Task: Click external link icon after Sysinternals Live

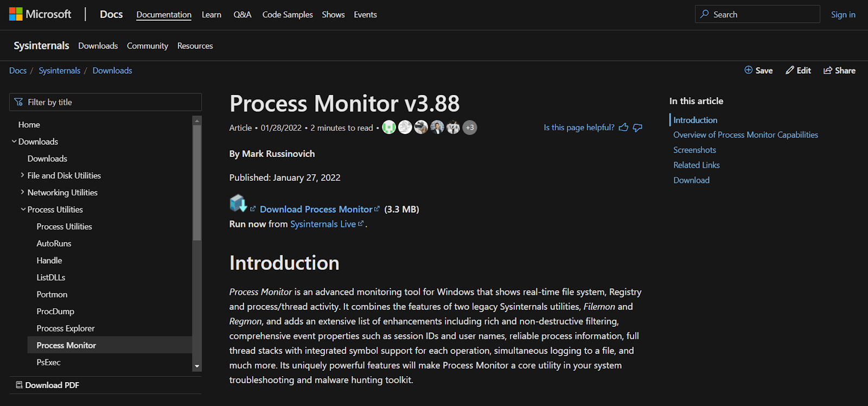Action: (361, 223)
